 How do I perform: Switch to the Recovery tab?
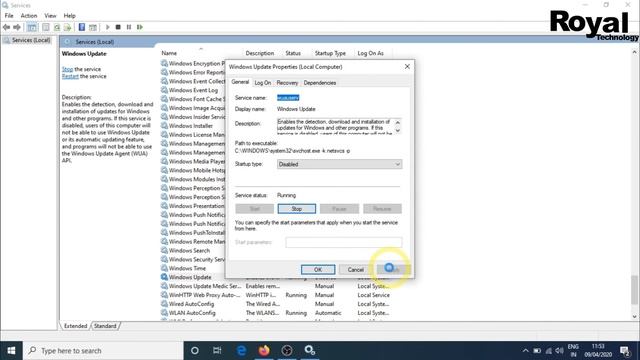pos(287,83)
